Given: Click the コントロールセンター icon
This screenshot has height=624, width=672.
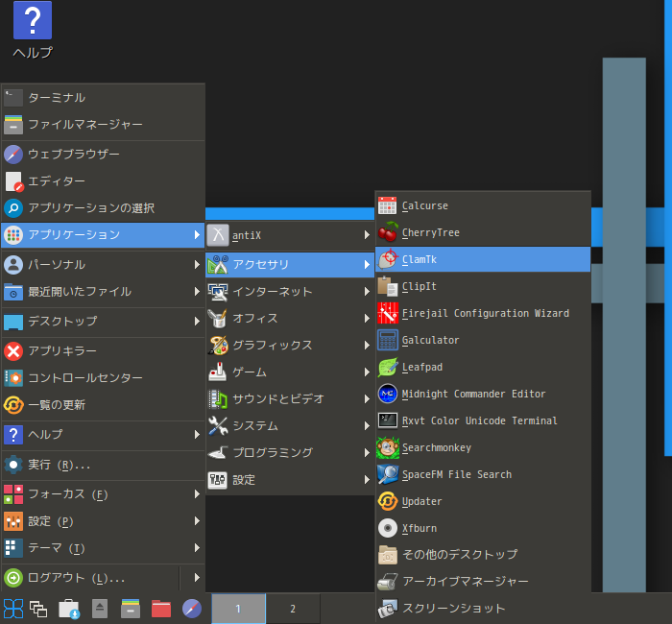Looking at the screenshot, I should [13, 378].
